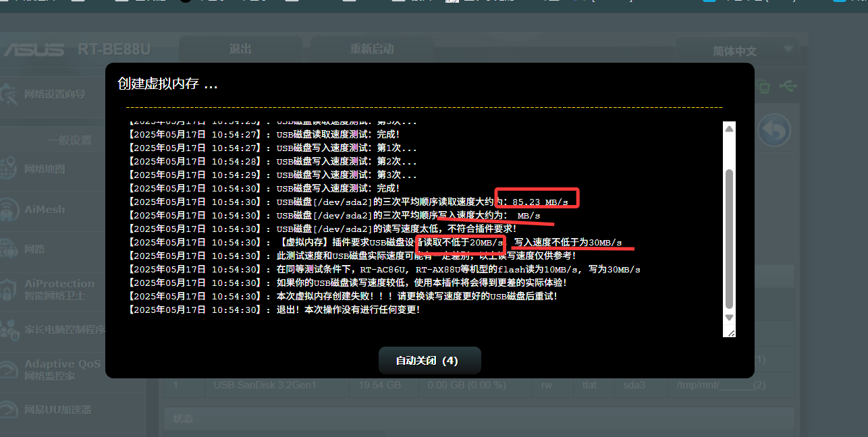868x437 pixels.
Task: Click the log line 读写速度太低，不符合插件要求
Action: (x=322, y=229)
